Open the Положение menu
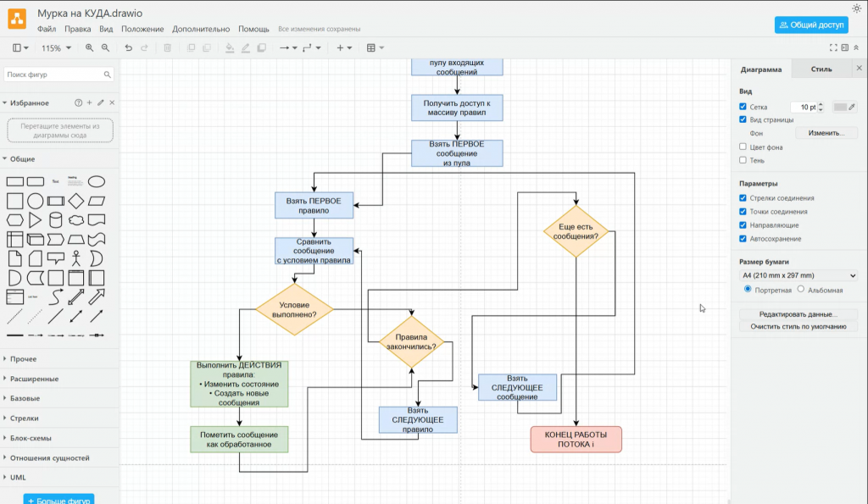 pos(142,29)
